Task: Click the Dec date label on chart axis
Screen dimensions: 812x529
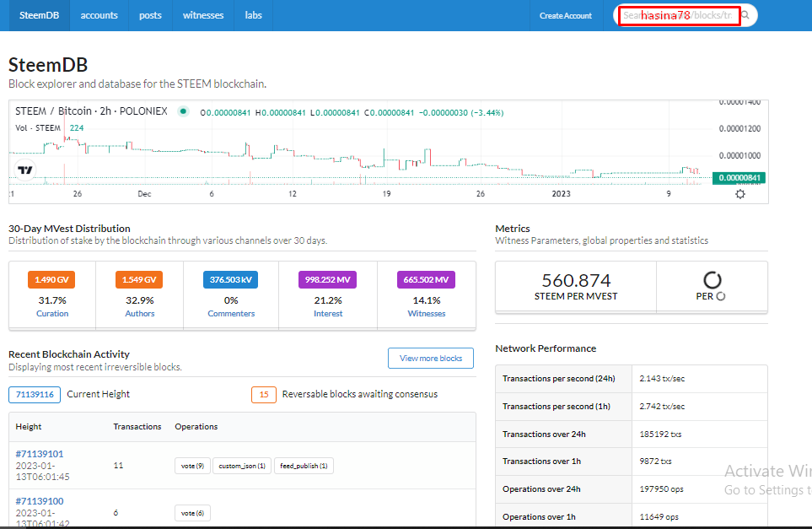Action: coord(144,194)
